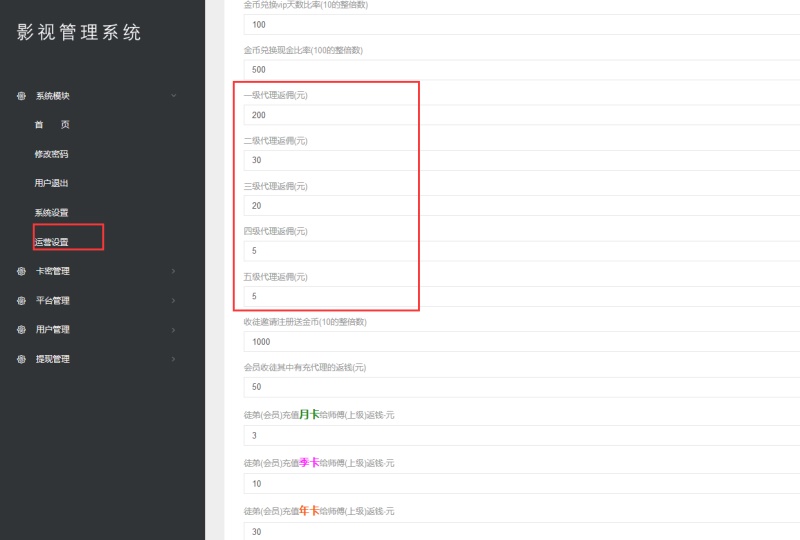Focus the 三级代理返佣 input field

pyautogui.click(x=521, y=206)
